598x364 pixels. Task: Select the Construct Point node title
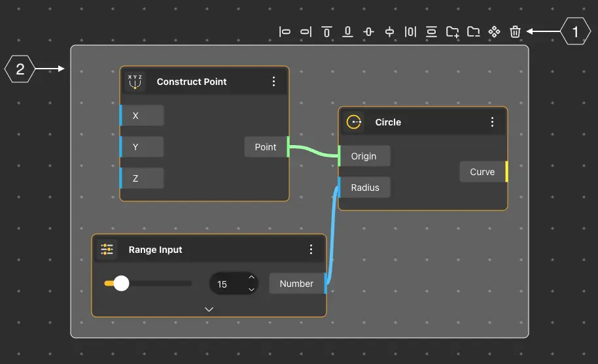pos(192,82)
